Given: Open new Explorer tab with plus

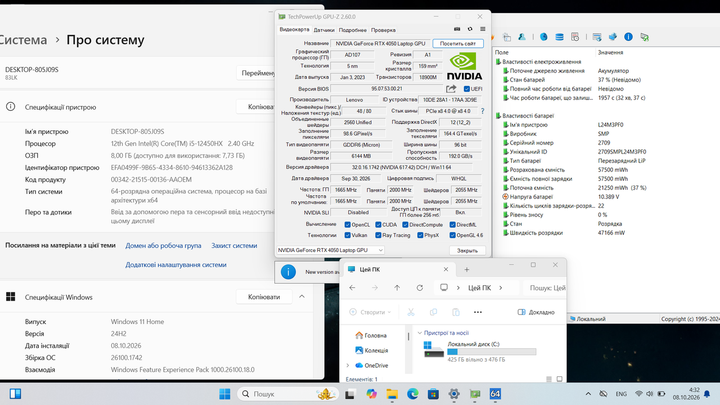Looking at the screenshot, I should point(467,270).
